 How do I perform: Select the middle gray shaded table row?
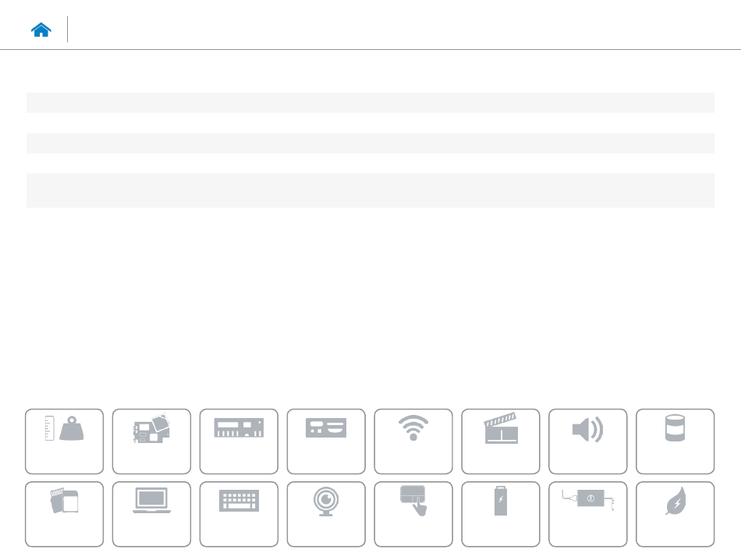(x=370, y=144)
